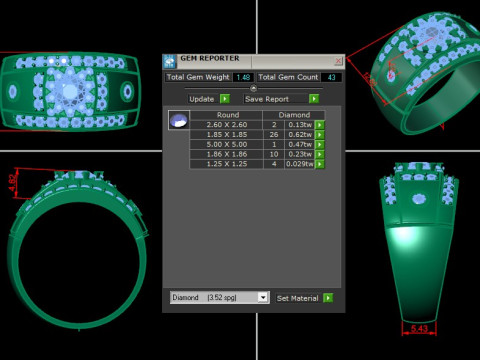Screen dimensions: 480x360
Task: Select the 2.60 X 2.60 size cell
Action: point(226,125)
